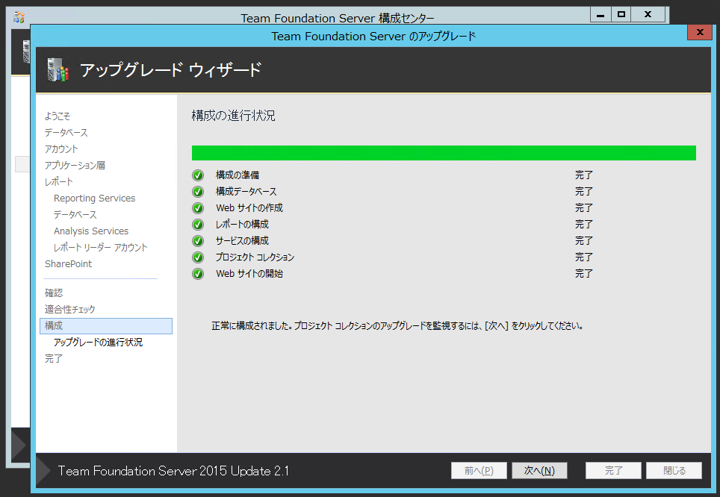The height and width of the screenshot is (497, 720).
Task: Select アップグレードの進行状況 step
Action: pos(98,342)
